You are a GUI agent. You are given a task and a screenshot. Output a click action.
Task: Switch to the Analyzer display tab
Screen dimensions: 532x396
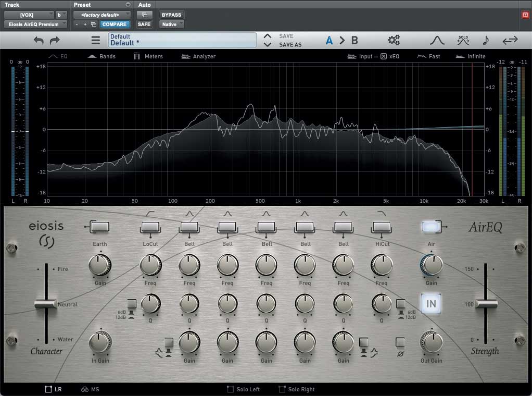coord(198,56)
